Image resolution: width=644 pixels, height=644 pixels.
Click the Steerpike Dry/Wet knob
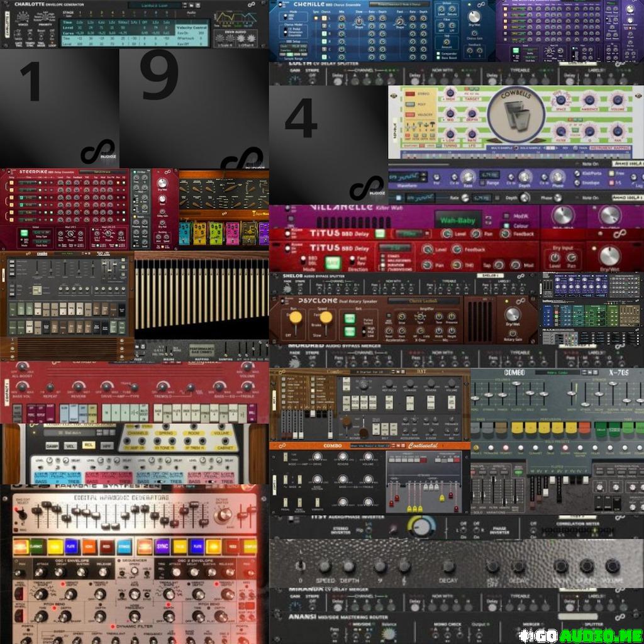(x=163, y=183)
